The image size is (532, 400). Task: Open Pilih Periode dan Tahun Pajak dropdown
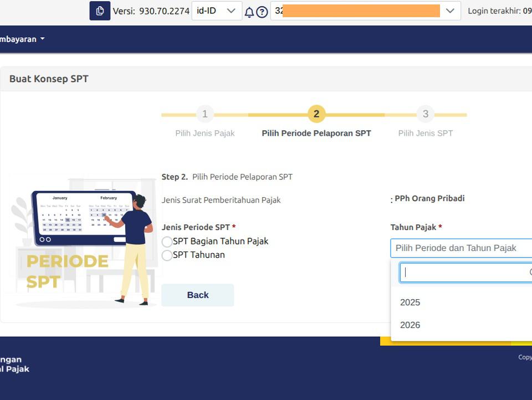tap(461, 248)
